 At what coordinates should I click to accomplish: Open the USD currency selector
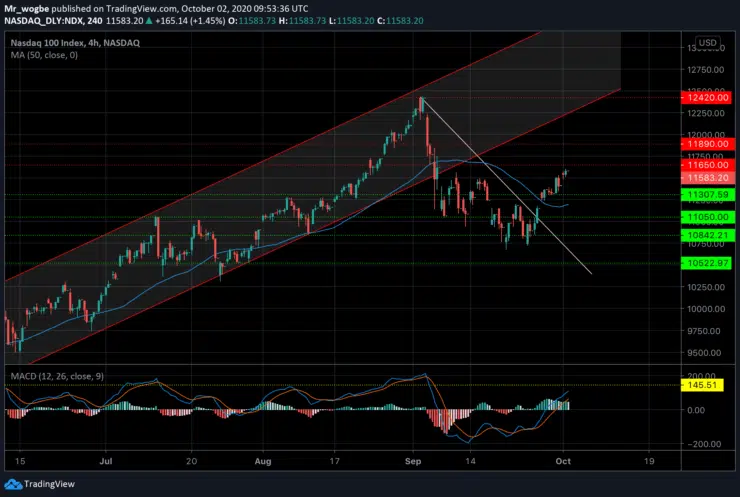coord(706,42)
